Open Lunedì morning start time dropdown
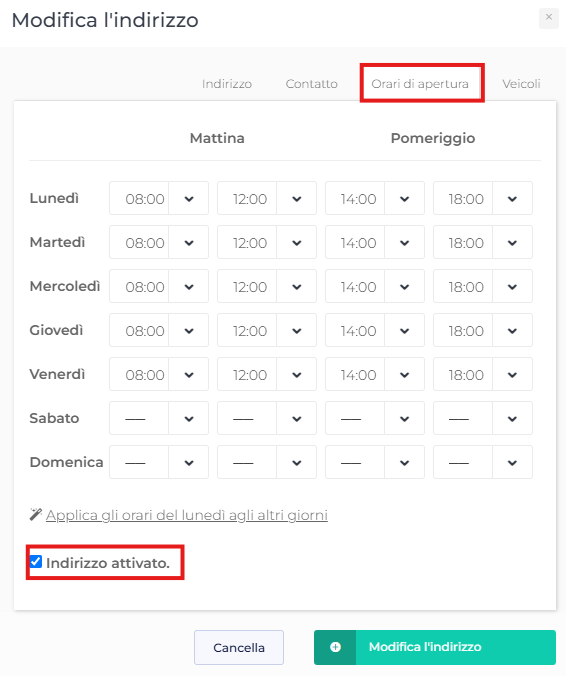This screenshot has width=566, height=676. point(159,198)
